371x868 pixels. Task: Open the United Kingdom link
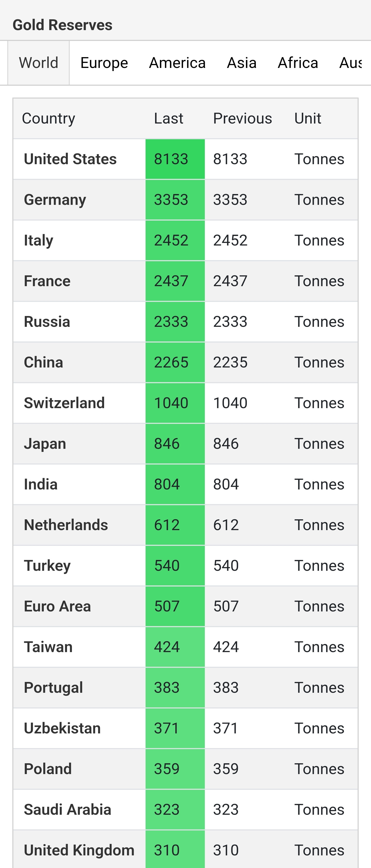pos(79,850)
